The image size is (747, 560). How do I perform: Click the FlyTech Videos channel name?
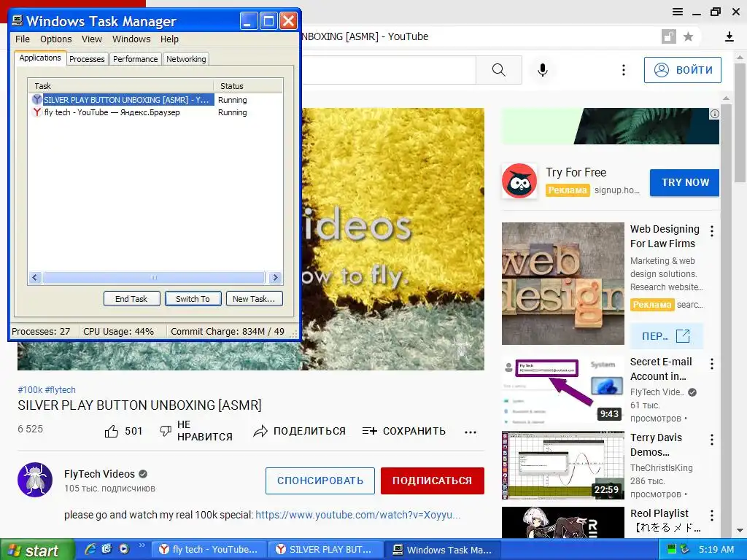(x=99, y=474)
